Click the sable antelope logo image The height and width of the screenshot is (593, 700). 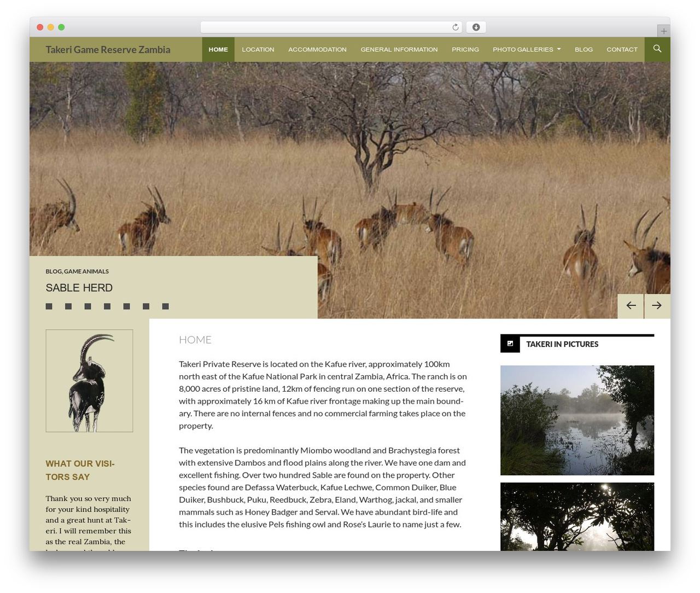pos(89,381)
